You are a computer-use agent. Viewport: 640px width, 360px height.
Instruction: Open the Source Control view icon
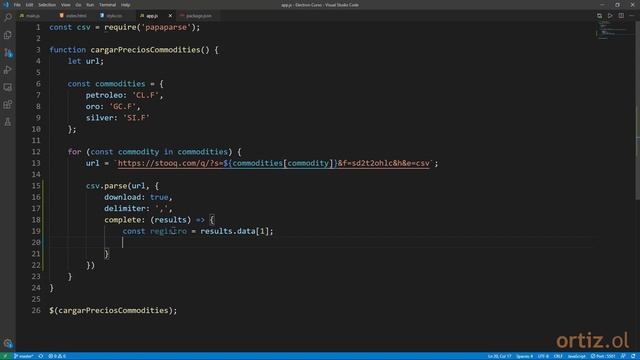[8, 53]
